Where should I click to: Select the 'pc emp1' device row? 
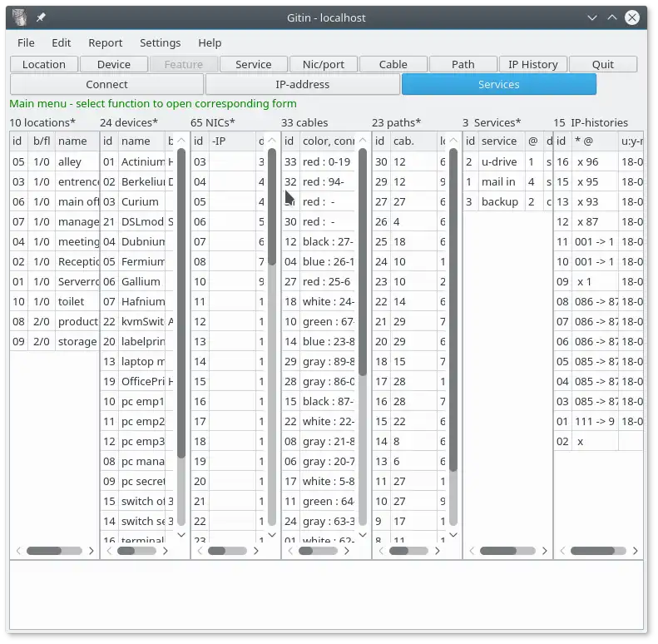pyautogui.click(x=137, y=402)
